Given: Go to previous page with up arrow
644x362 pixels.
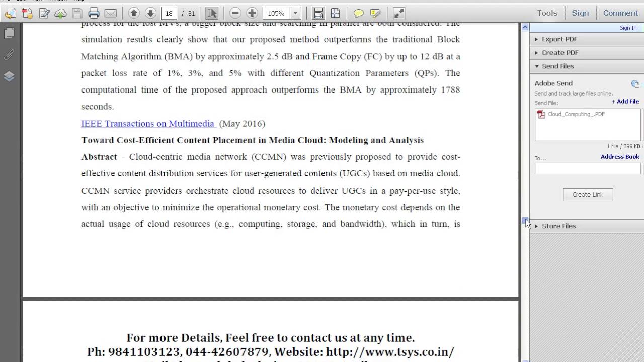Looking at the screenshot, I should click(x=134, y=13).
